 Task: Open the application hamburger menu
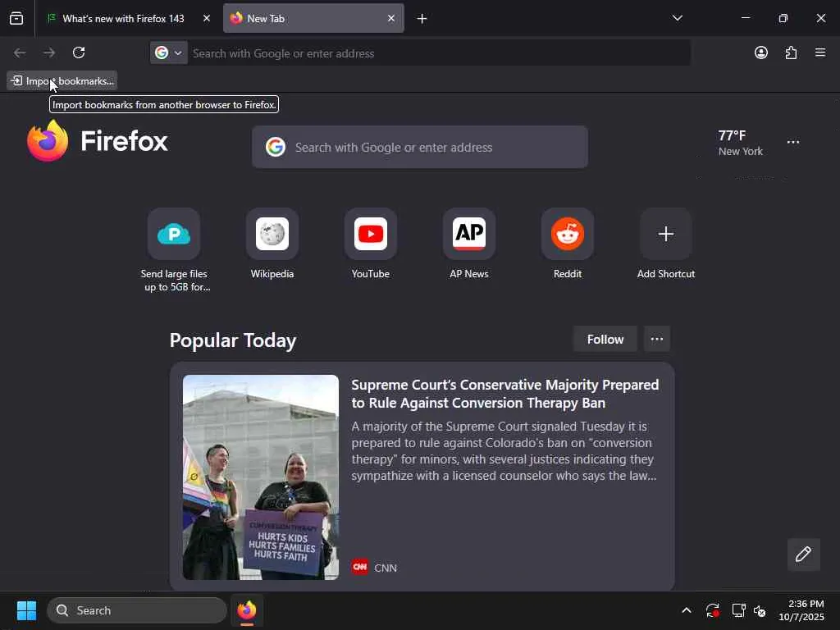point(820,52)
